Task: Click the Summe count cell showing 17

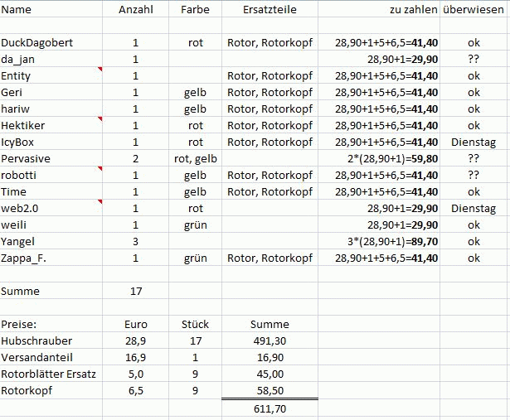Action: coord(136,292)
